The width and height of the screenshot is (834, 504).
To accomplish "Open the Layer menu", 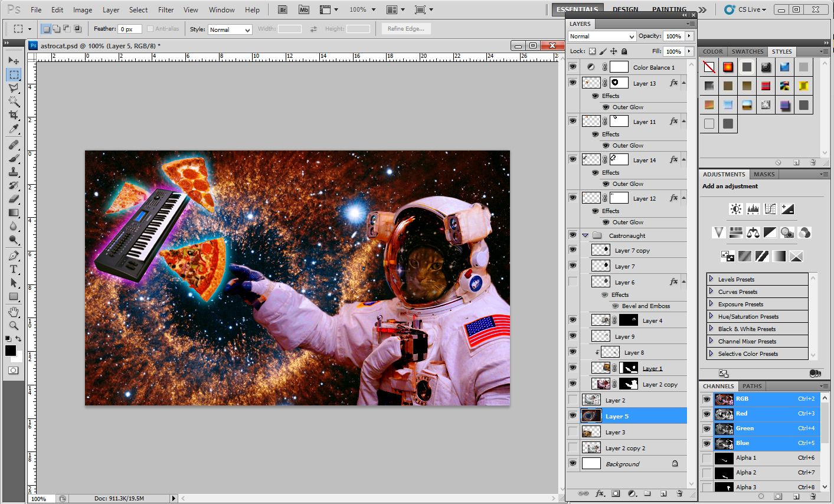I will click(111, 9).
